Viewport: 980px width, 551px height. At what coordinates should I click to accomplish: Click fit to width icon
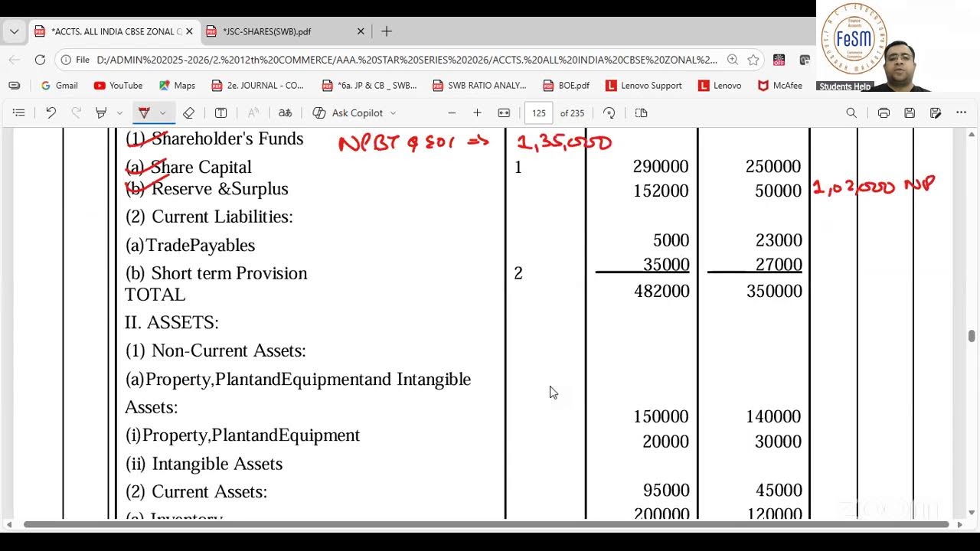[x=504, y=112]
